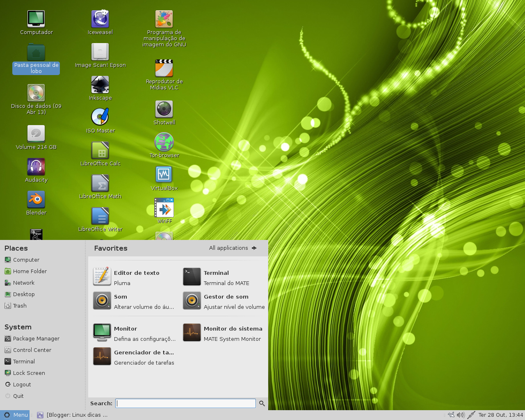Open the Home Folder from Places

(x=29, y=271)
